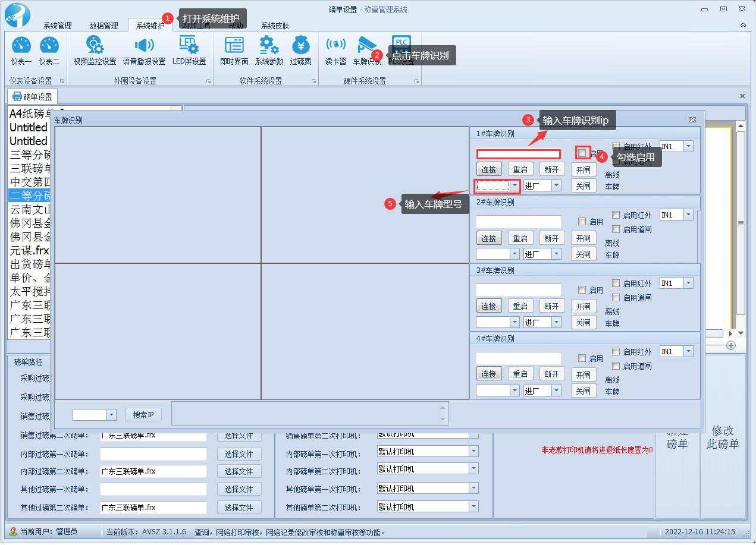The height and width of the screenshot is (545, 756).
Task: Open the 4#车牌识别 camera model dropdown
Action: tap(515, 390)
